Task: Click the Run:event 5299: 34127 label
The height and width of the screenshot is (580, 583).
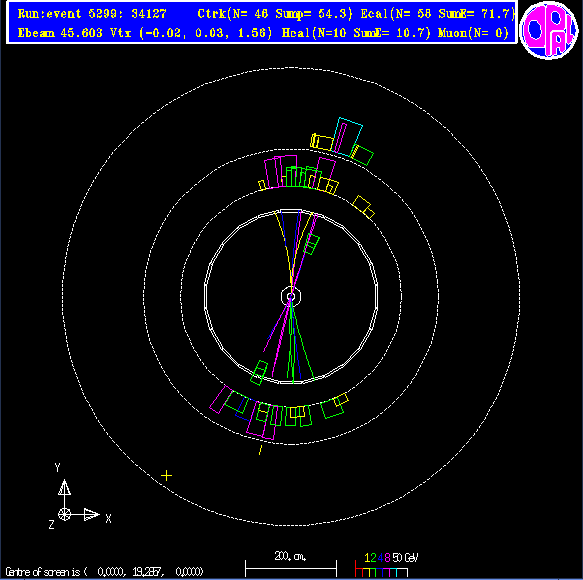Action: point(92,14)
